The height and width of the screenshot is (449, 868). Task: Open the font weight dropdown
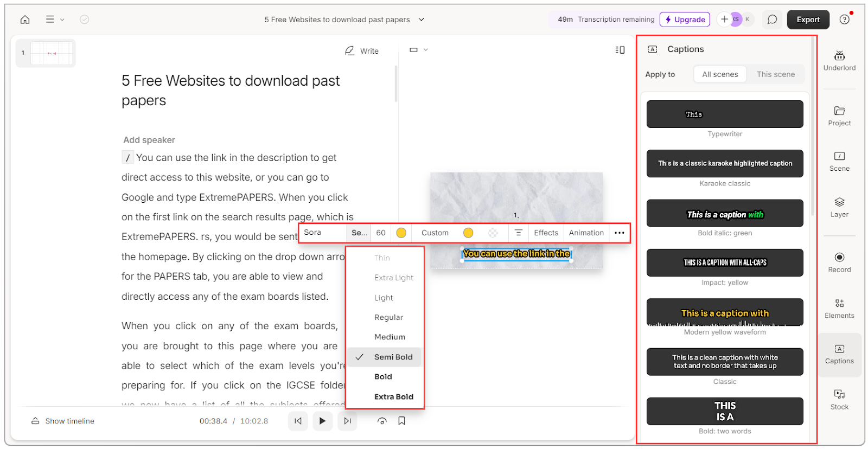click(x=359, y=233)
